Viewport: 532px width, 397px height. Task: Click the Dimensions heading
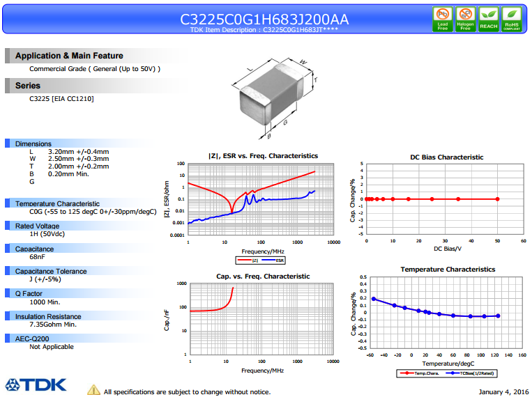click(x=33, y=143)
